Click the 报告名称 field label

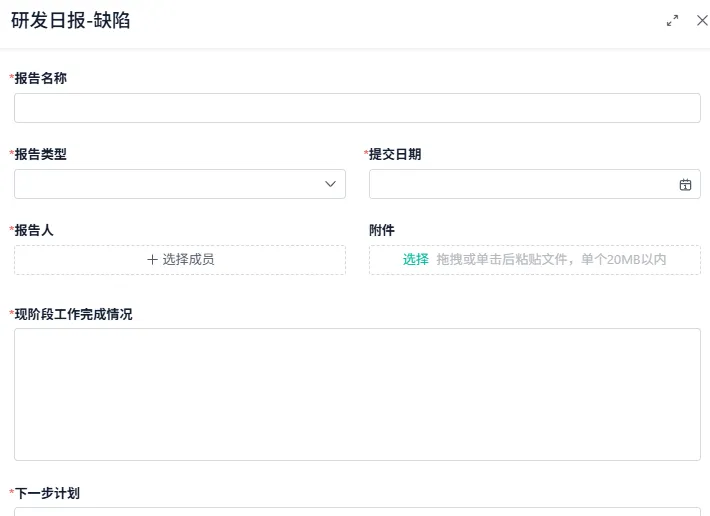(40, 78)
